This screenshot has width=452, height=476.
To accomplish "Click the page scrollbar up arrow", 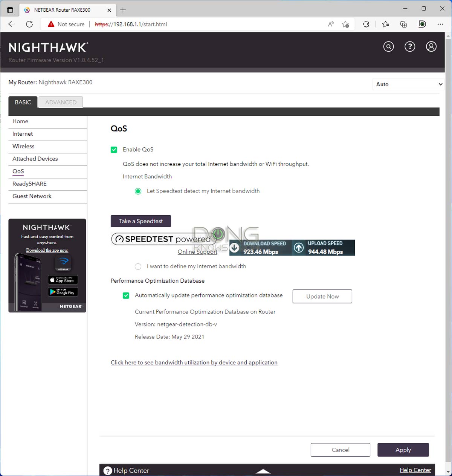I will (448, 36).
